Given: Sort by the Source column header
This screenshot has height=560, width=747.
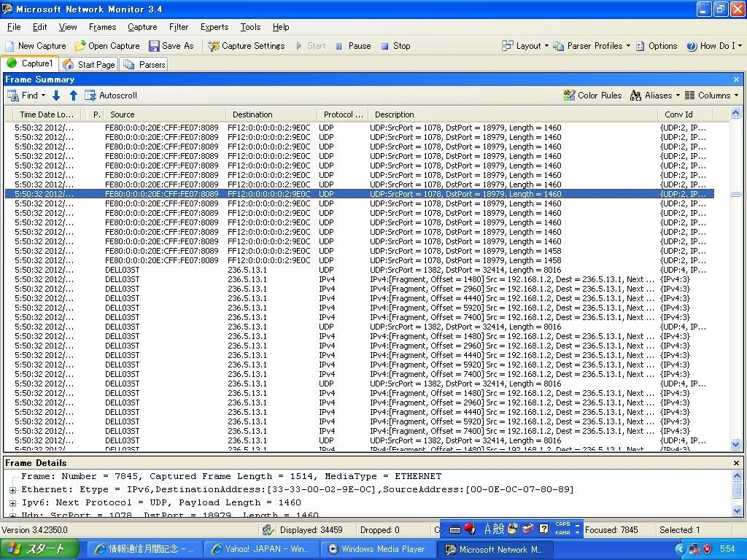Looking at the screenshot, I should [165, 114].
